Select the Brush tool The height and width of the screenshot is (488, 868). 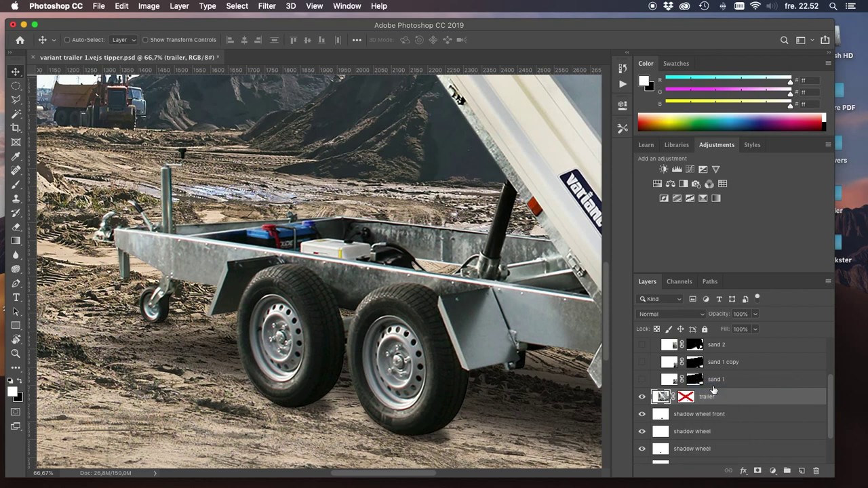16,184
